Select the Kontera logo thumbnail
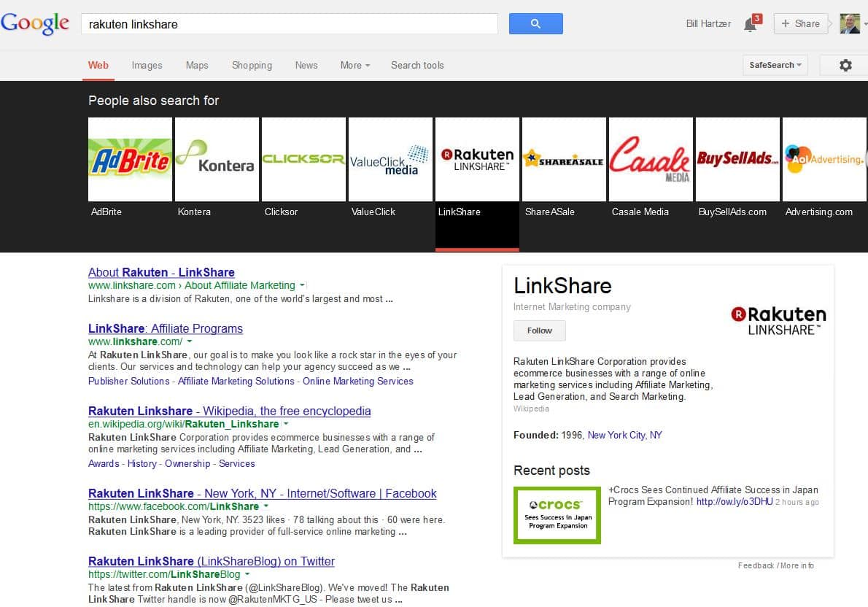 click(x=217, y=160)
